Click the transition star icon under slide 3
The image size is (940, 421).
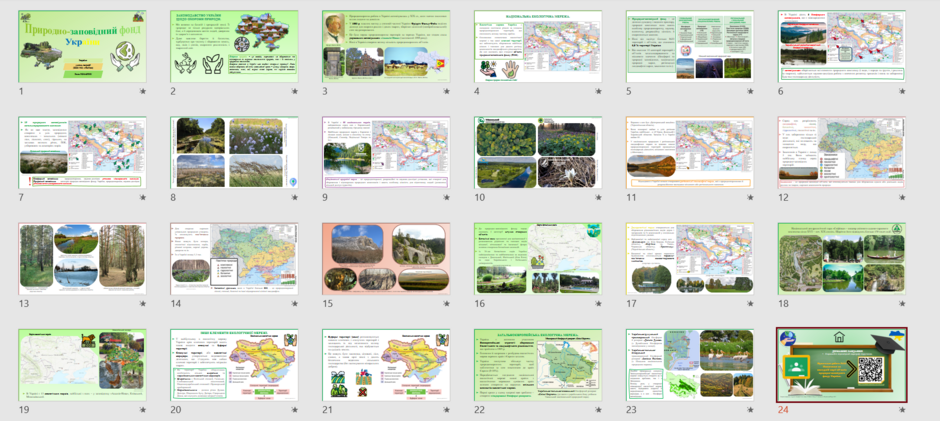click(446, 91)
